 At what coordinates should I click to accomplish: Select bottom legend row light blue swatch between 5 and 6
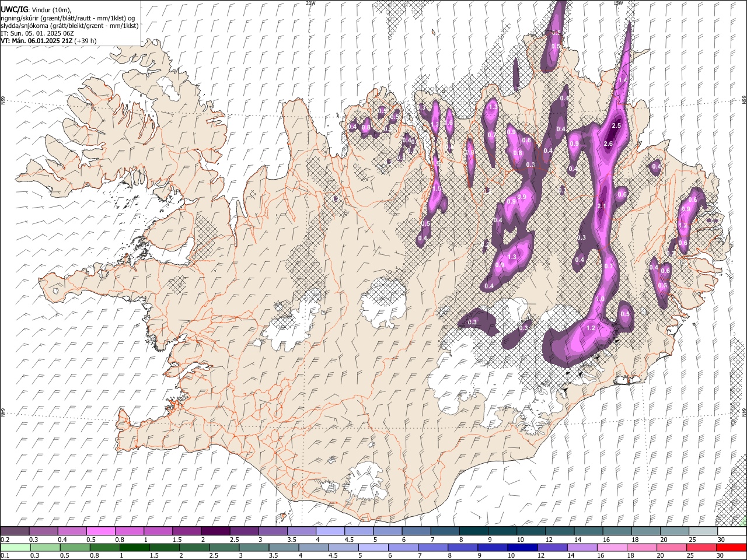[373, 547]
